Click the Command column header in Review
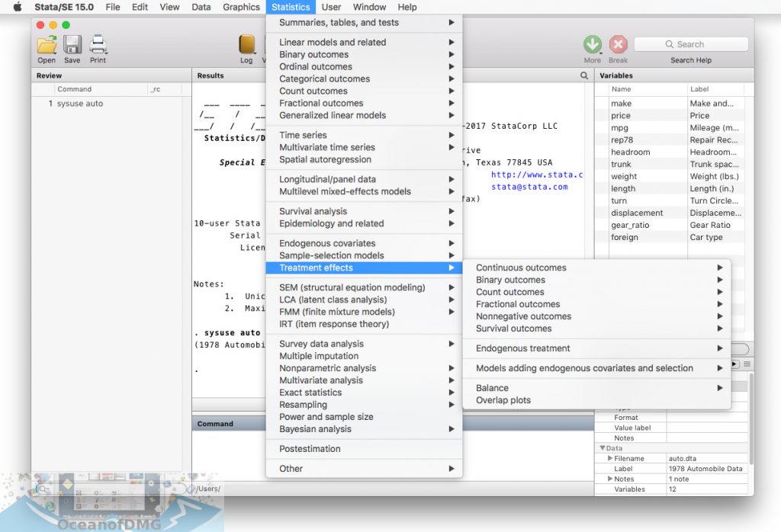The image size is (781, 532). (101, 89)
